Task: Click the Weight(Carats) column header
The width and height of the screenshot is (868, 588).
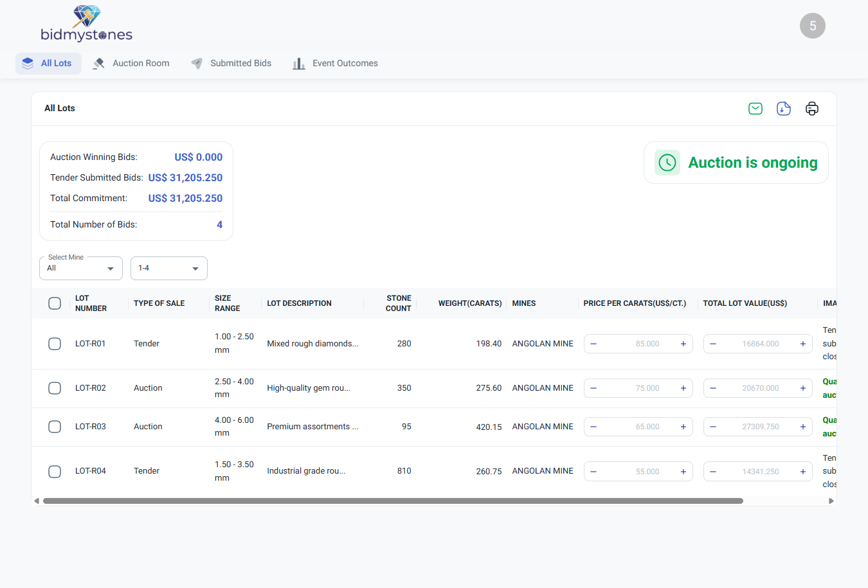Action: [470, 303]
